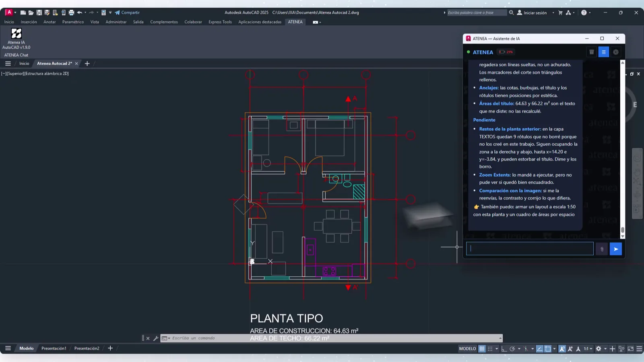The image size is (644, 362).
Task: Open the status bar customization menu icon
Action: point(639,349)
